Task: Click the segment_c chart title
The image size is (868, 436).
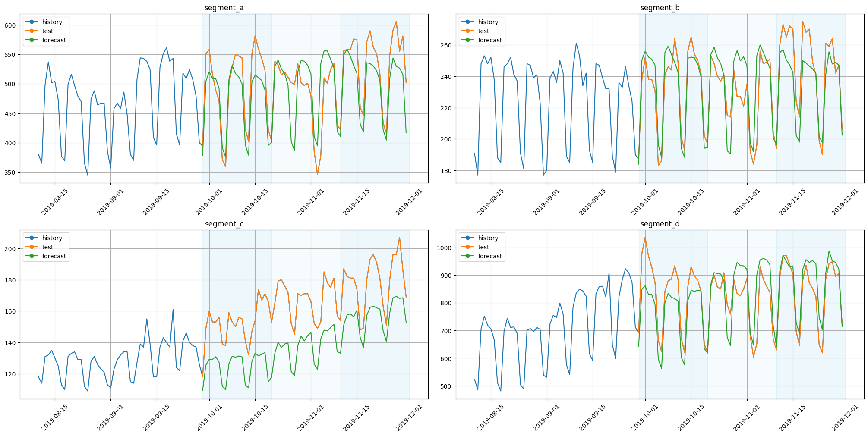Action: (x=224, y=224)
